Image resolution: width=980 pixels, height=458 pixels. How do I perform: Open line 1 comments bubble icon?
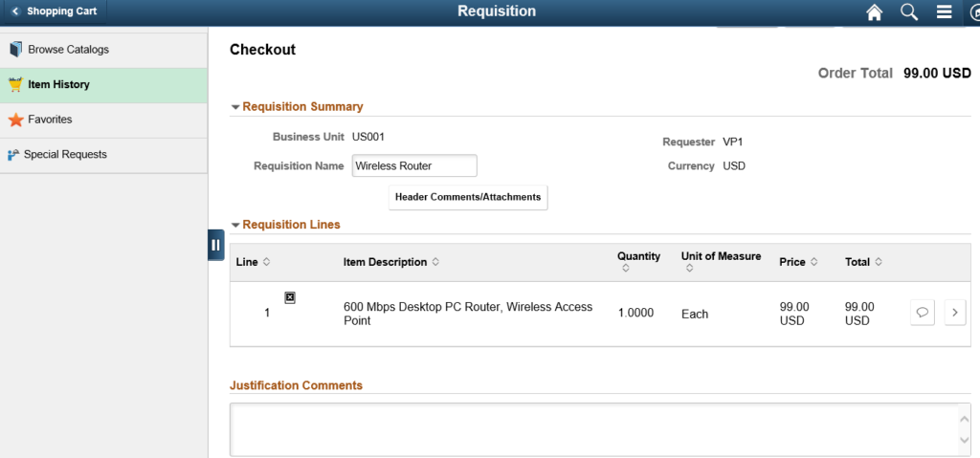point(923,313)
